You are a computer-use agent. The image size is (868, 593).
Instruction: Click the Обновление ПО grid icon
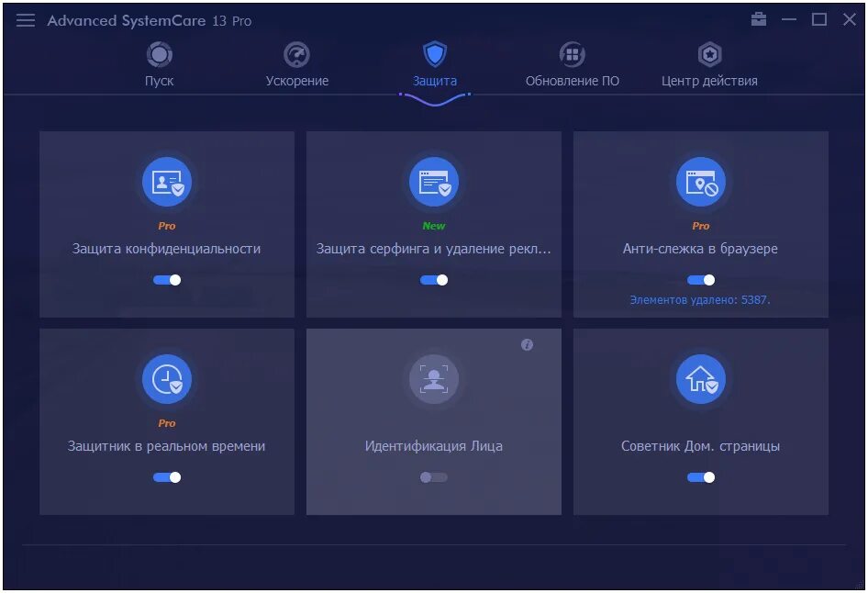[x=573, y=54]
